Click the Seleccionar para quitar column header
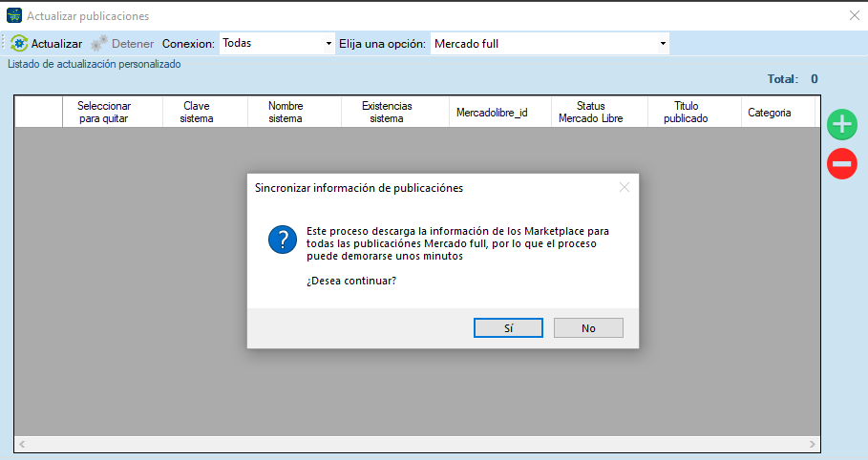 (113, 112)
